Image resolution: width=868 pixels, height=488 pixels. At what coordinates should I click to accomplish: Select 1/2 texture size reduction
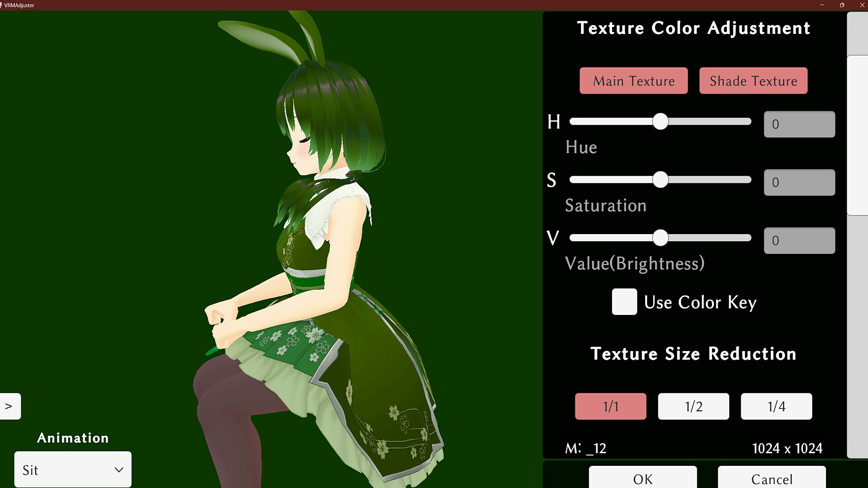pos(693,406)
